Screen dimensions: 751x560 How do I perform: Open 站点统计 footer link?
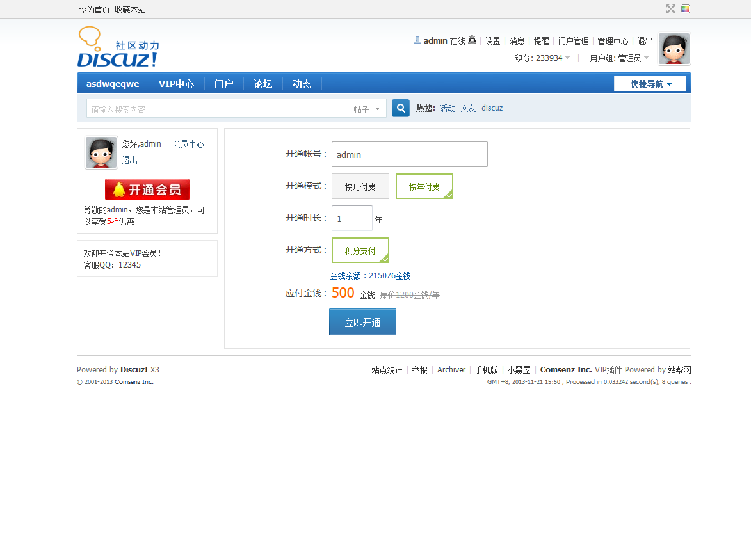[387, 370]
